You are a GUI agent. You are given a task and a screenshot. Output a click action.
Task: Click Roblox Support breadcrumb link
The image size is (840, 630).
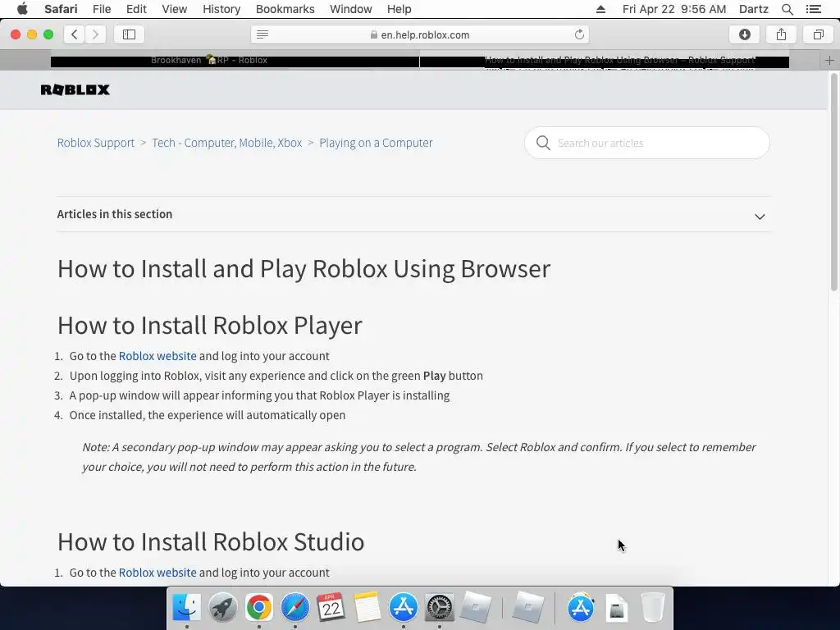click(x=96, y=143)
